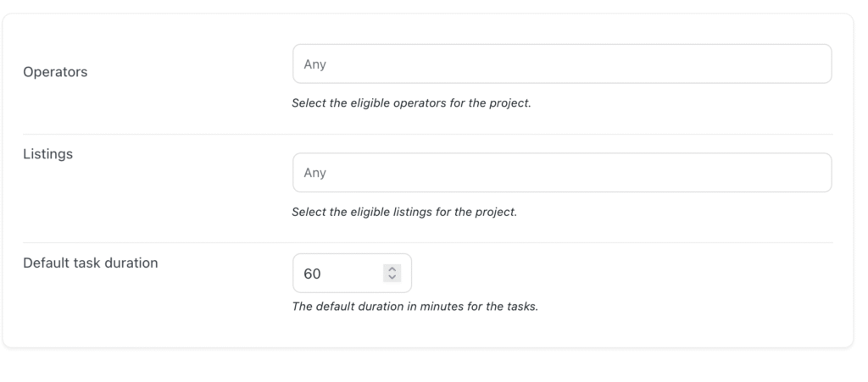Click the word 'Operators' in the form
This screenshot has height=382, width=868.
(x=55, y=72)
